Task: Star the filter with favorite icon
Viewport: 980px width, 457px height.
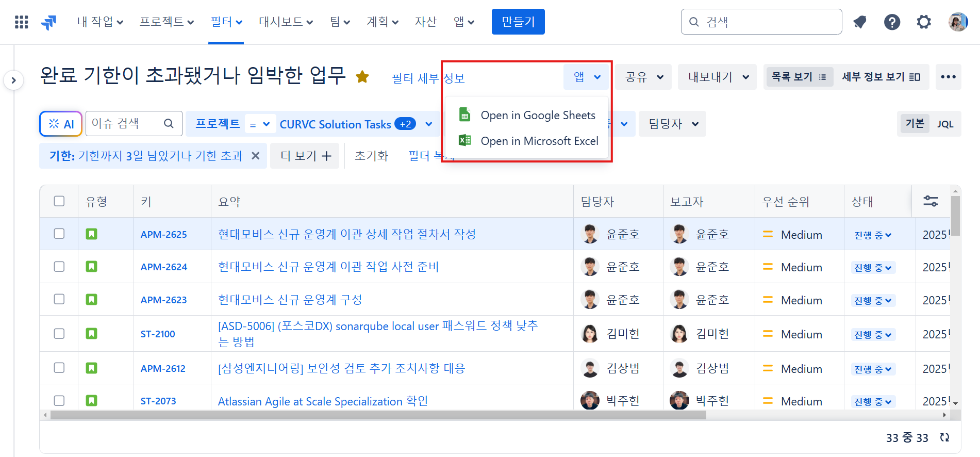Action: (x=362, y=77)
